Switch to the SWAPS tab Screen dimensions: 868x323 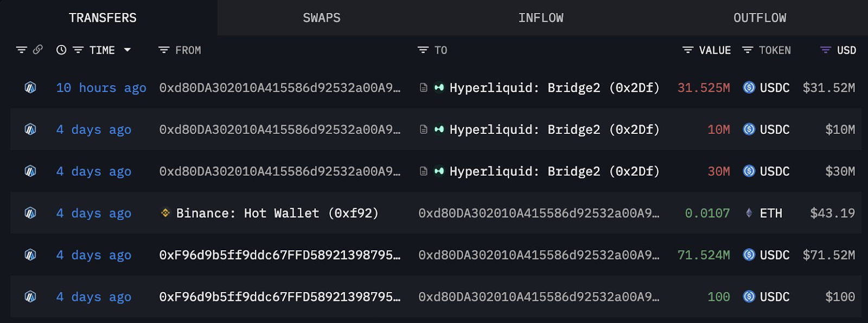322,18
